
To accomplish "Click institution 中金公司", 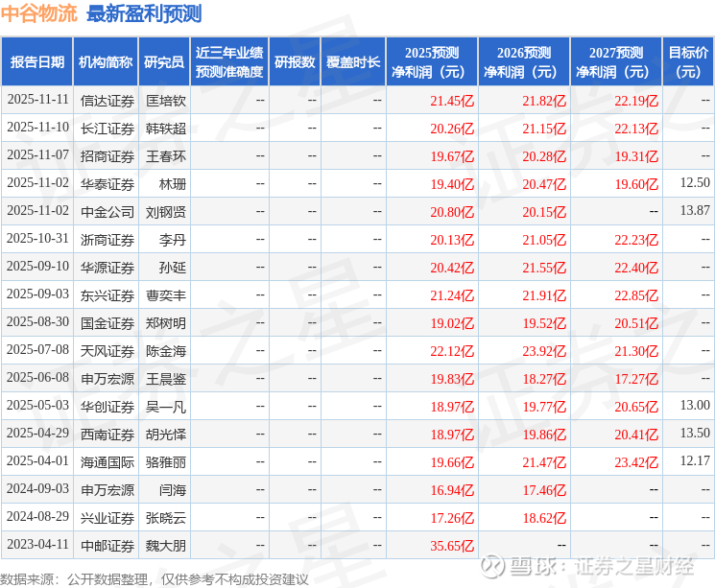I will click(x=107, y=212).
